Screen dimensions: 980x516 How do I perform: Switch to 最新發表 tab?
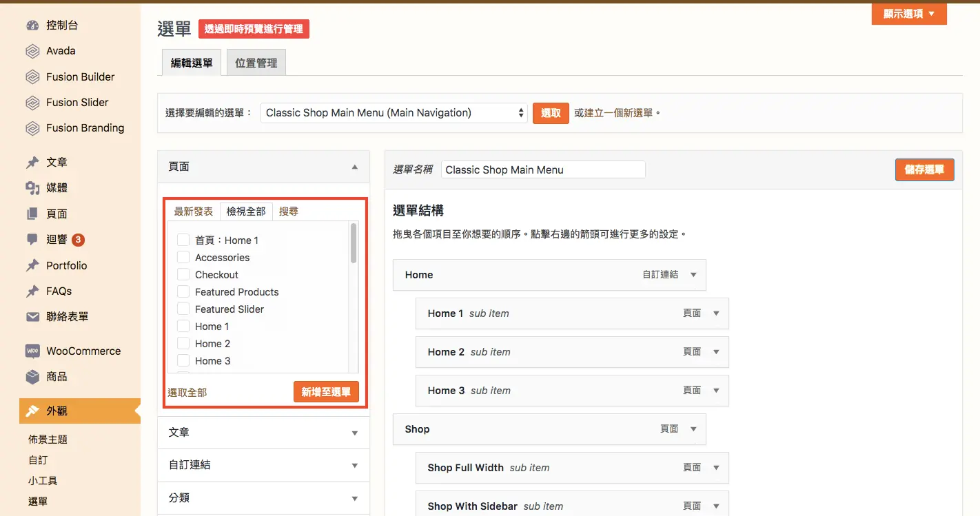193,211
